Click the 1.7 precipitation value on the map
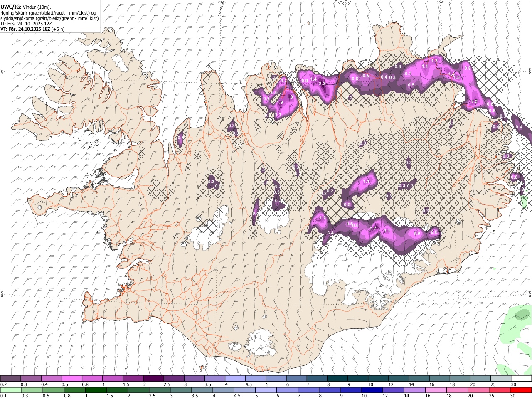Image resolution: width=532 pixels, height=399 pixels. point(373,228)
